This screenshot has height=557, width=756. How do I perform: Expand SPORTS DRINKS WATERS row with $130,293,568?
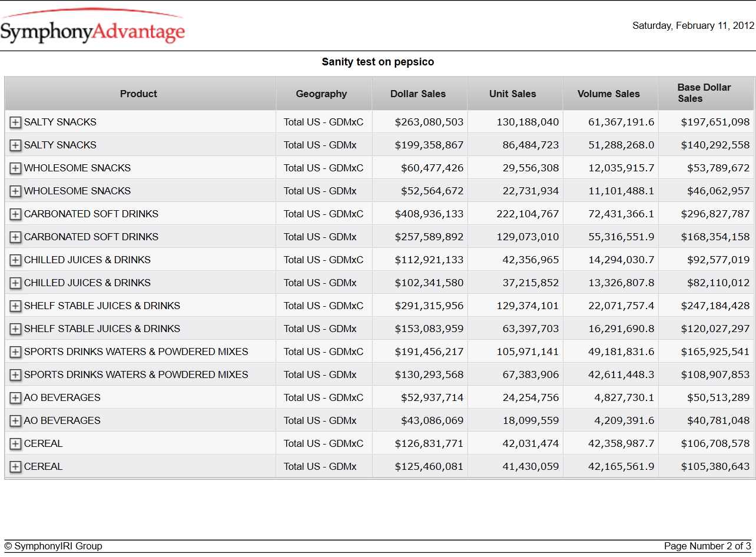point(15,375)
